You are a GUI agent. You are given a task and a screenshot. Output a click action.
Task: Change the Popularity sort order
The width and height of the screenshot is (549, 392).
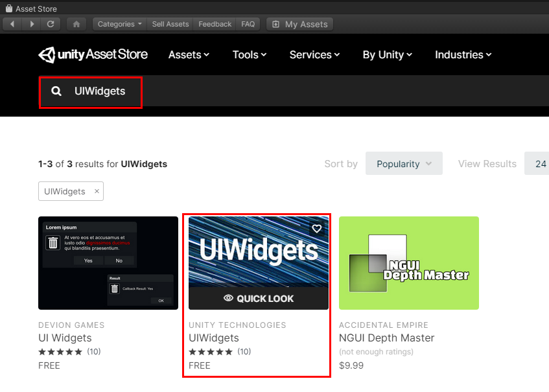click(404, 163)
